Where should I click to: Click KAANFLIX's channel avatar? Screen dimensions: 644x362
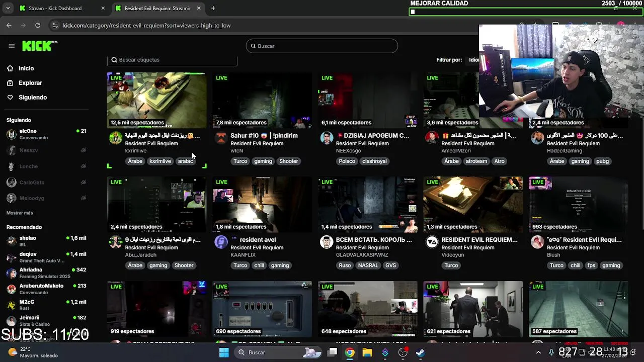pos(221,242)
